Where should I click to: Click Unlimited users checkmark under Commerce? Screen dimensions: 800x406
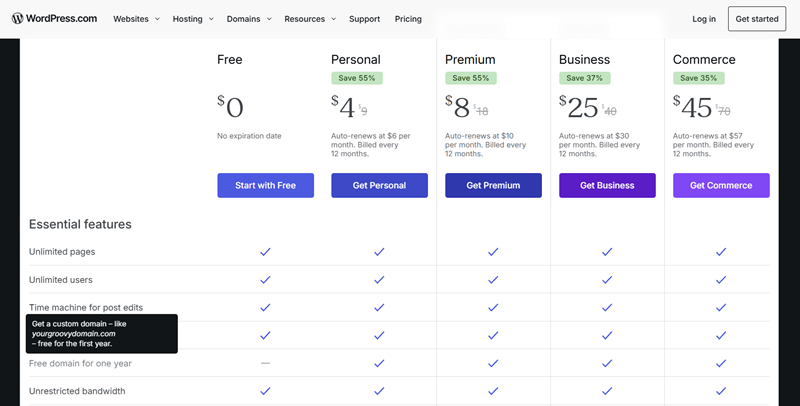[721, 280]
